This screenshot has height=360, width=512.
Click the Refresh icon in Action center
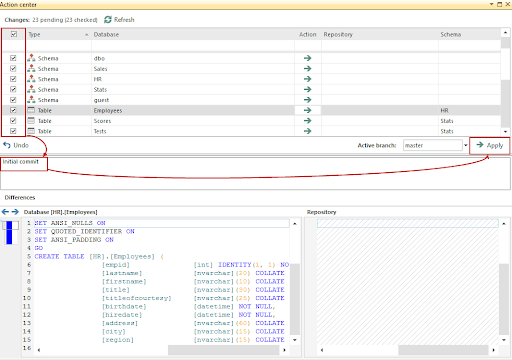click(108, 20)
